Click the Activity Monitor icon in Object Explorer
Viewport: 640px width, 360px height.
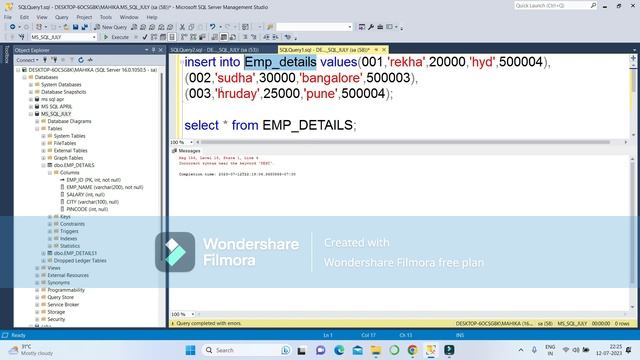point(90,60)
